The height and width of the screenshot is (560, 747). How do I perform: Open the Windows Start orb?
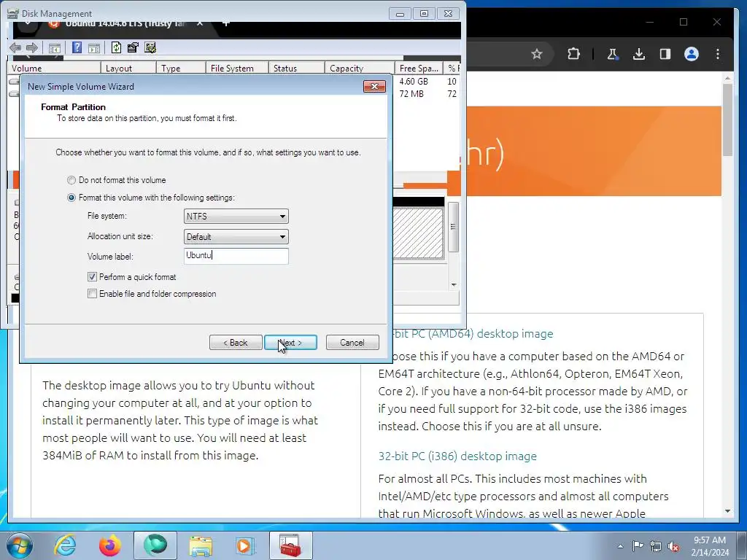point(20,545)
